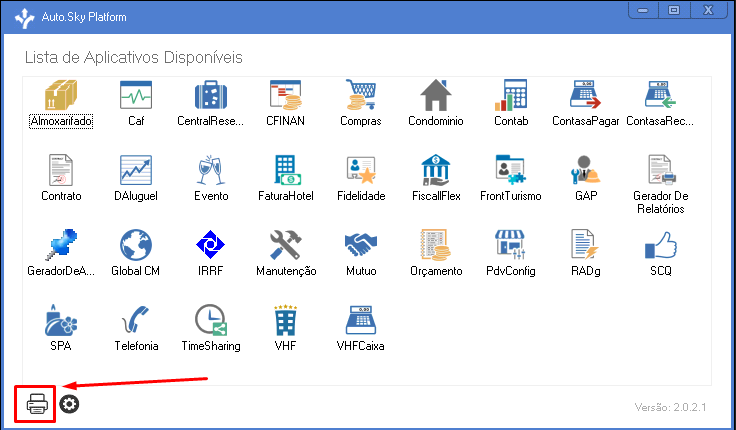This screenshot has width=736, height=430.
Task: Select the IRRF application icon
Action: [x=211, y=245]
